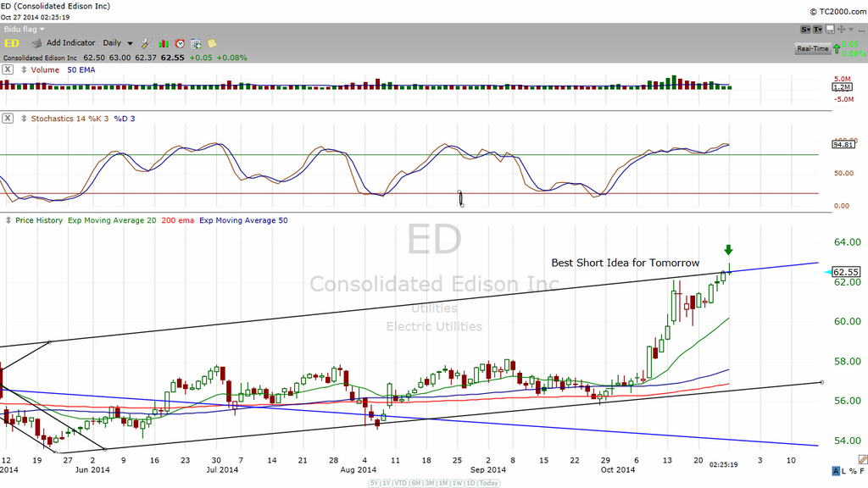
Task: Open the alarm clock alert icon
Action: 180,43
